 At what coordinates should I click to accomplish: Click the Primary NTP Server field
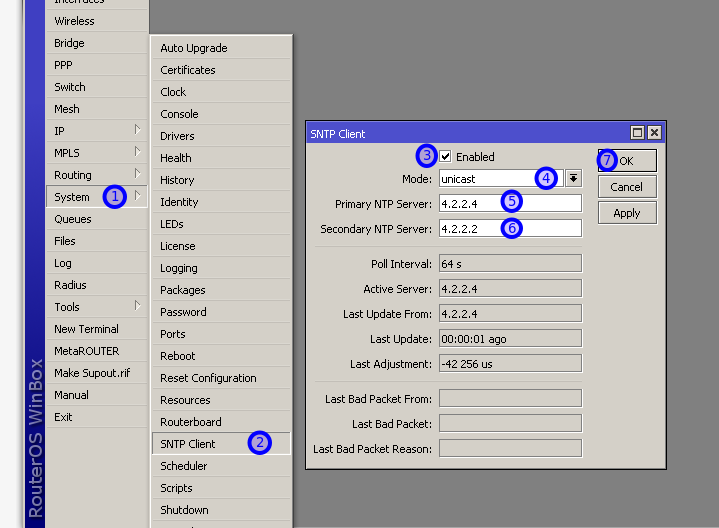pyautogui.click(x=510, y=204)
